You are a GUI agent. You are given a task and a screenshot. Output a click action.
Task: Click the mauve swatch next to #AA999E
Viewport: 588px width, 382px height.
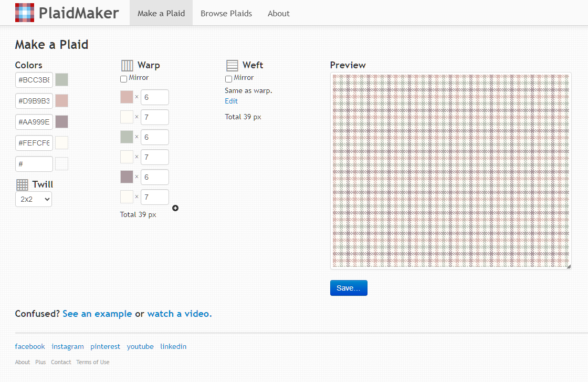point(62,122)
